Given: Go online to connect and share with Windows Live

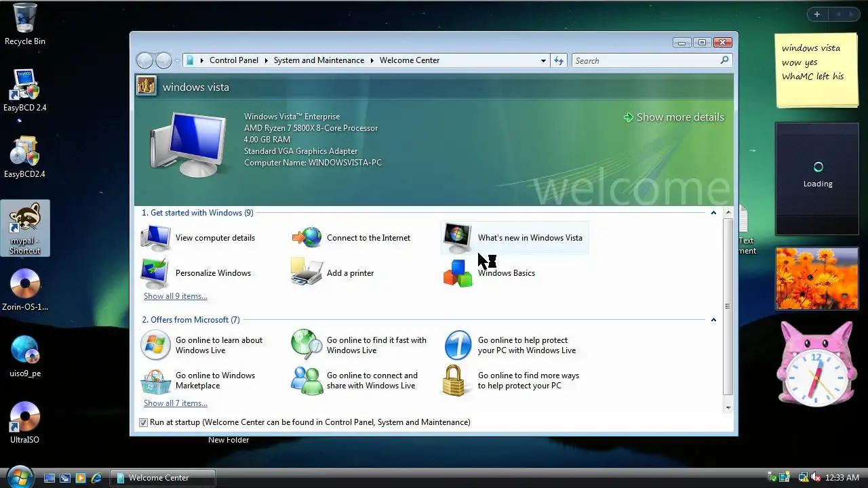Looking at the screenshot, I should [355, 380].
